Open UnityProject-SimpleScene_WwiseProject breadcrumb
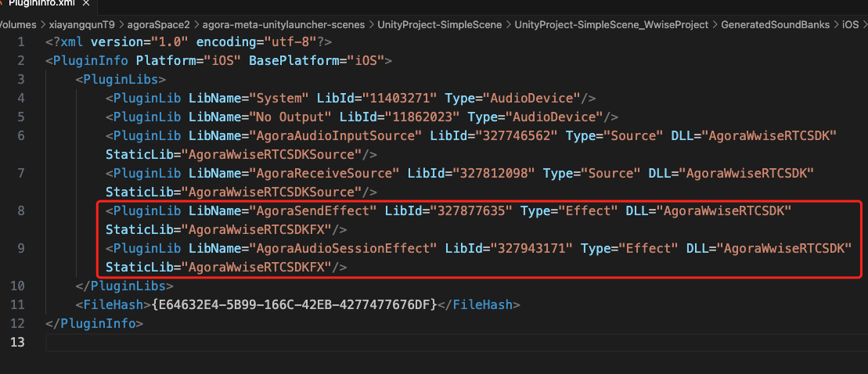Screen dimensions: 868x374 point(611,24)
